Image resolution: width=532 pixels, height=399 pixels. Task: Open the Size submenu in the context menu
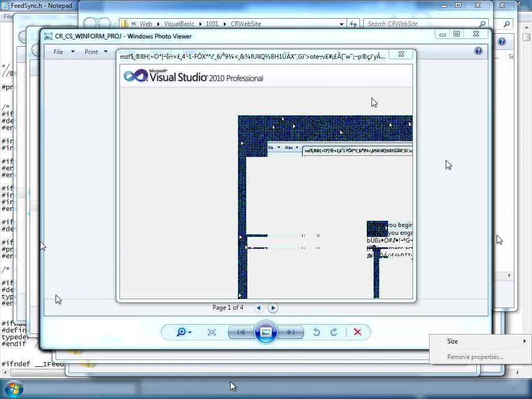pyautogui.click(x=480, y=341)
